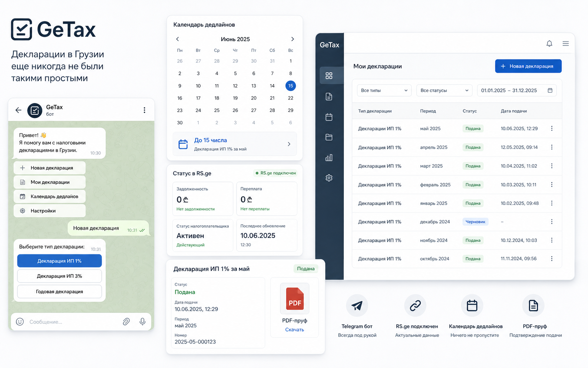
Task: Click the red PDF file icon
Action: pos(295,299)
